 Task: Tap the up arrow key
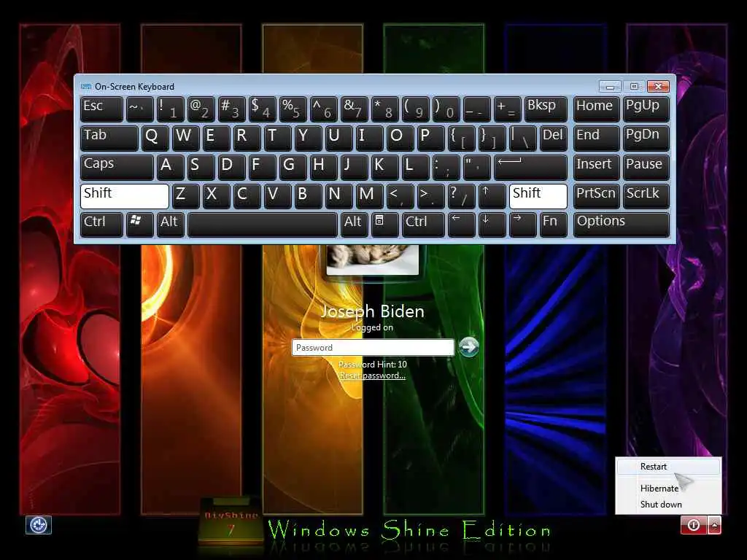(x=492, y=195)
